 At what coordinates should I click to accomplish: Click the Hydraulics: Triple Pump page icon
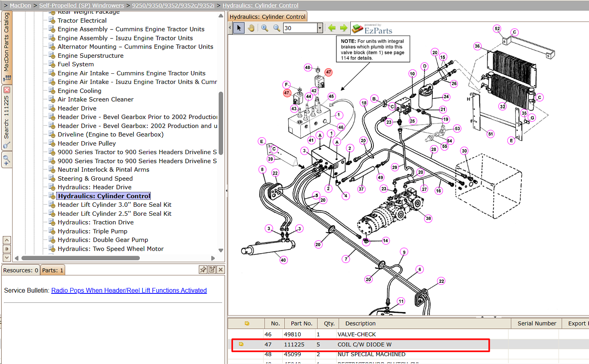(x=52, y=231)
